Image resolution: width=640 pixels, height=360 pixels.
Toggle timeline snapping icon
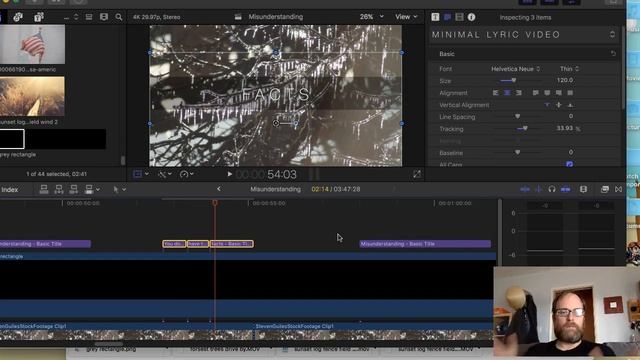tap(566, 189)
